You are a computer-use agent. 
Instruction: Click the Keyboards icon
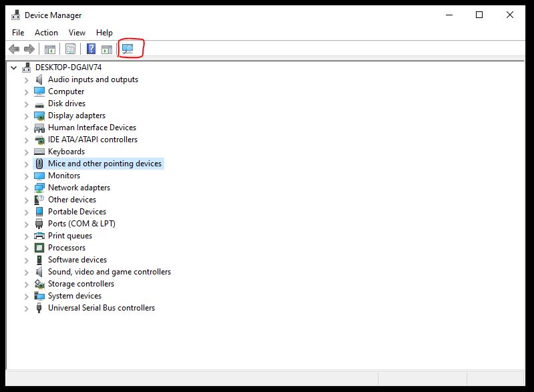click(x=39, y=152)
